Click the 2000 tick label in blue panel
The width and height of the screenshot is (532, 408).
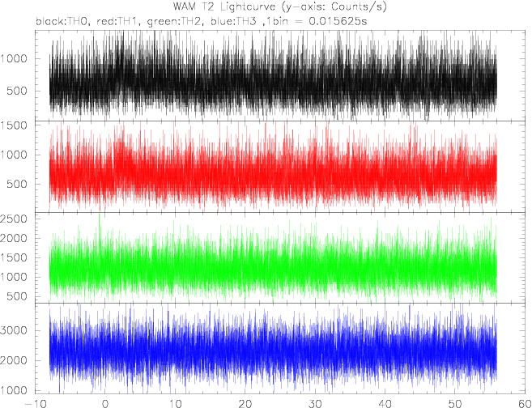click(13, 360)
